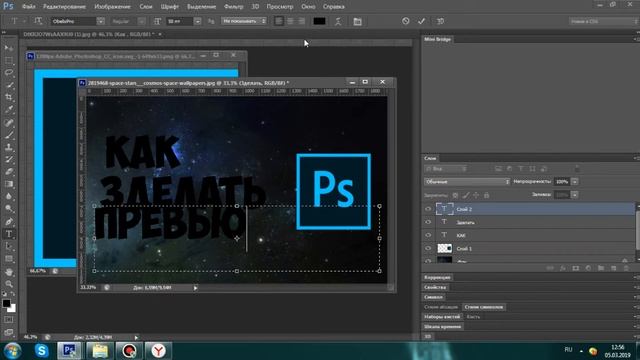
Task: Select the Dodge tool
Action: (x=9, y=209)
